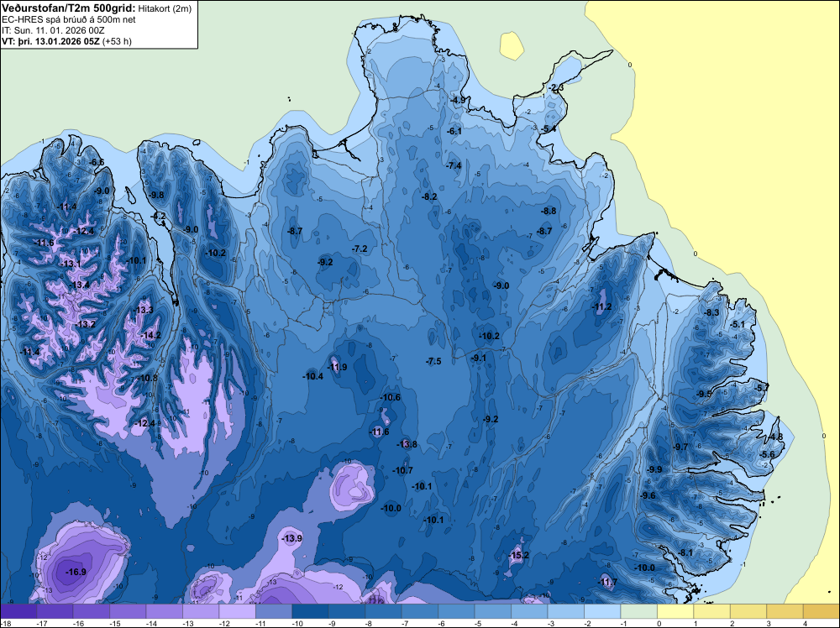Viewport: 840px width, 628px height.
Task: Select the -8.3 temperature label
Action: point(712,312)
